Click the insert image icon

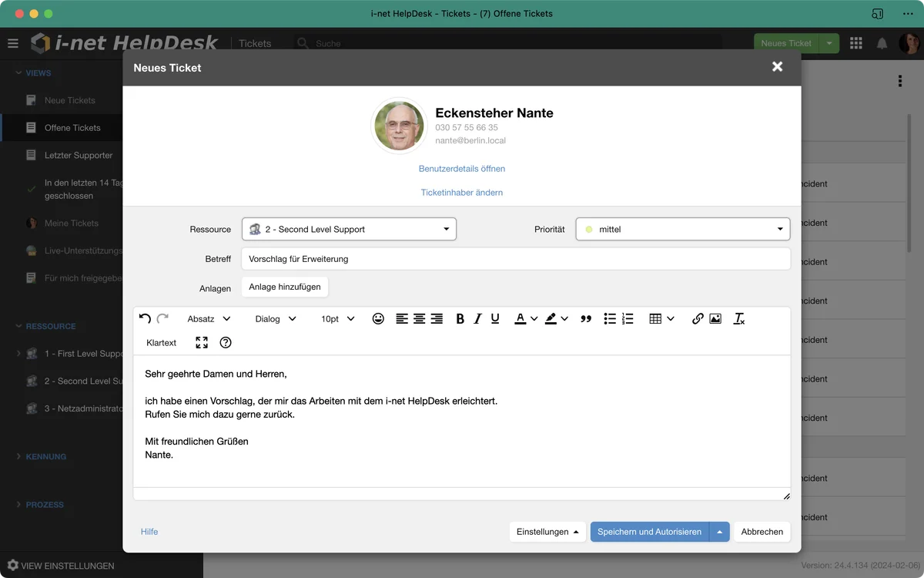(x=715, y=318)
